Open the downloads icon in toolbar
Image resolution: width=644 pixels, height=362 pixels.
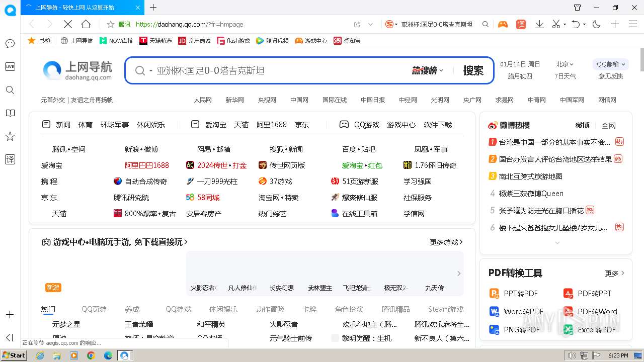(539, 24)
